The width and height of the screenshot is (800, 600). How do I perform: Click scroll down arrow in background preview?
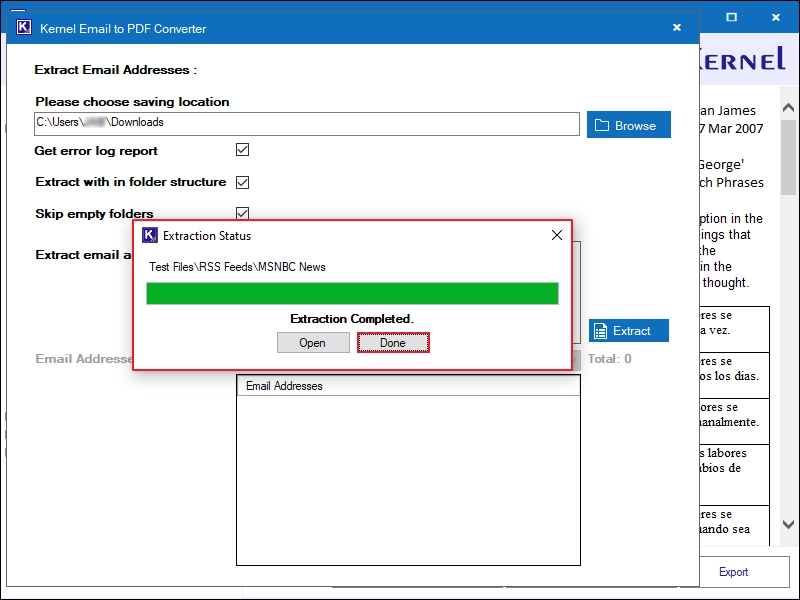(x=788, y=524)
